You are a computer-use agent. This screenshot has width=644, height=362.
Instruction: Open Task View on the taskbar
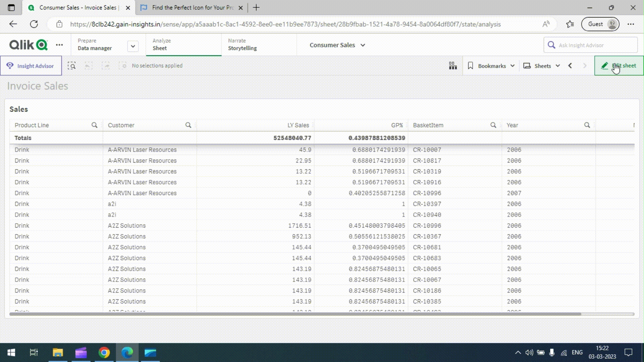(34, 352)
